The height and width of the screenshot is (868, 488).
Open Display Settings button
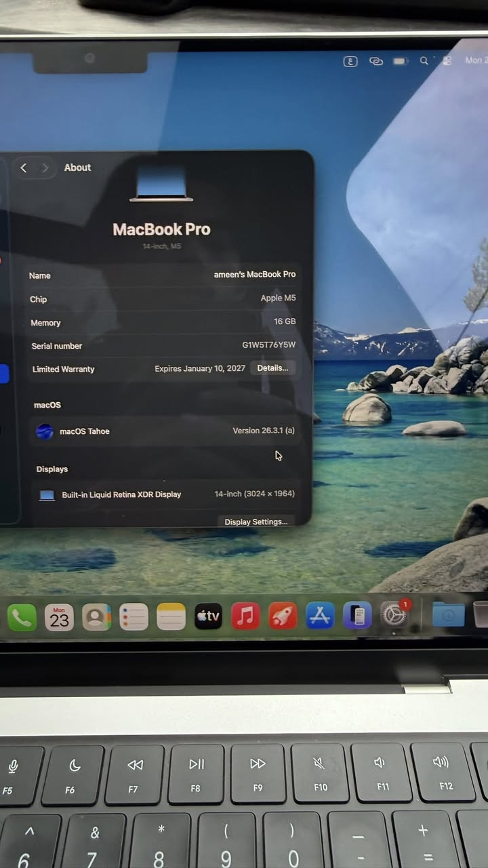pos(256,521)
